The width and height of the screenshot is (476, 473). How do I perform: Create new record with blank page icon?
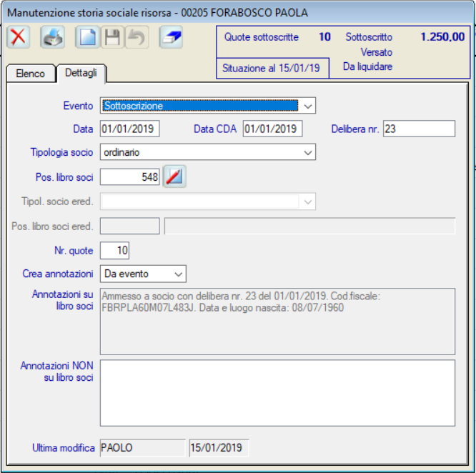87,37
